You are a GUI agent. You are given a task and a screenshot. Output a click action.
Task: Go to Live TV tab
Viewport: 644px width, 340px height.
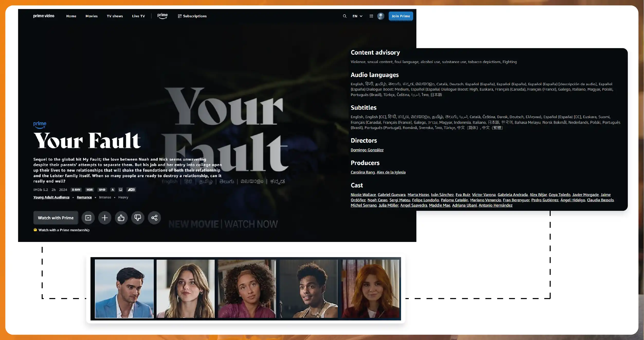pos(138,16)
